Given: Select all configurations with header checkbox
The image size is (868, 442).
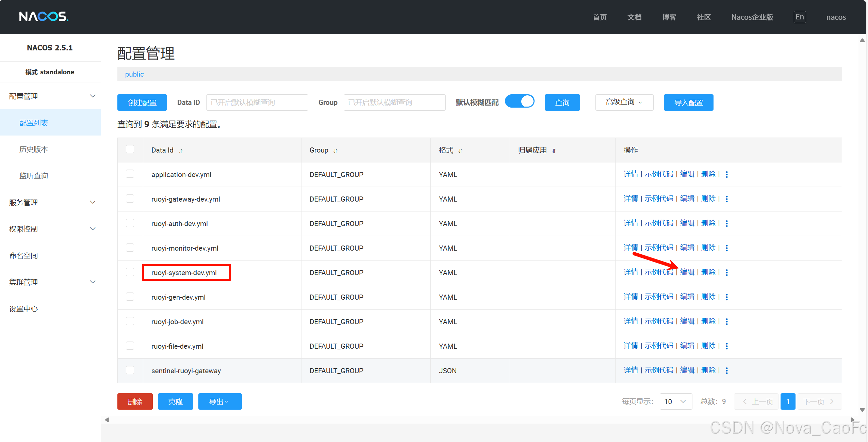Looking at the screenshot, I should [130, 149].
